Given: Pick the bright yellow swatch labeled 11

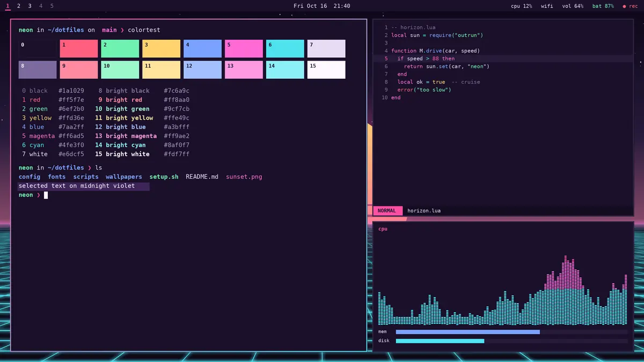Looking at the screenshot, I should [x=161, y=70].
